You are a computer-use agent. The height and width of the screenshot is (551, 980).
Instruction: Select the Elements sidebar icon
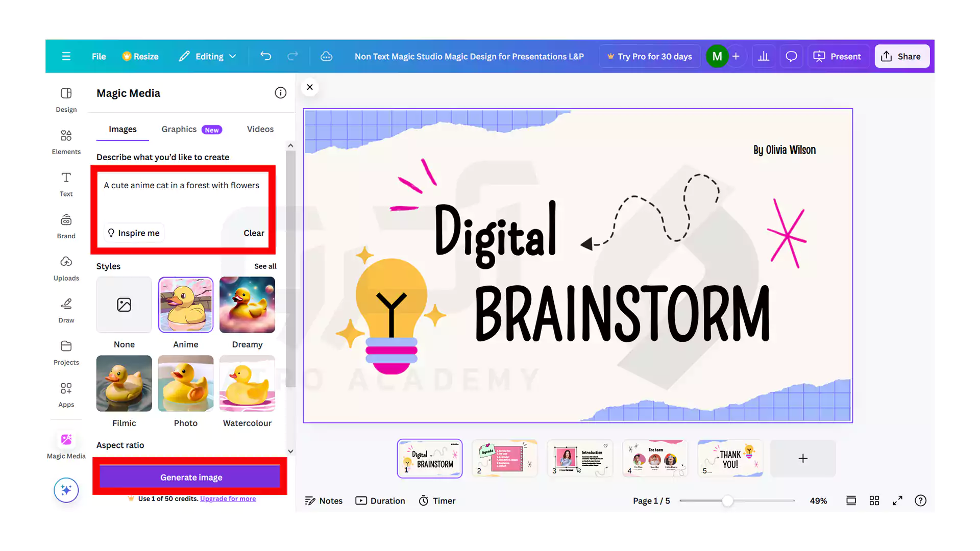(x=66, y=141)
